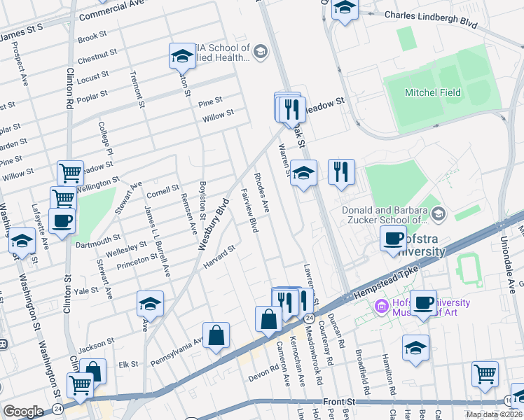Screen dimensions: 524x420
Task: Click the Cornell St label
Action: (x=163, y=192)
